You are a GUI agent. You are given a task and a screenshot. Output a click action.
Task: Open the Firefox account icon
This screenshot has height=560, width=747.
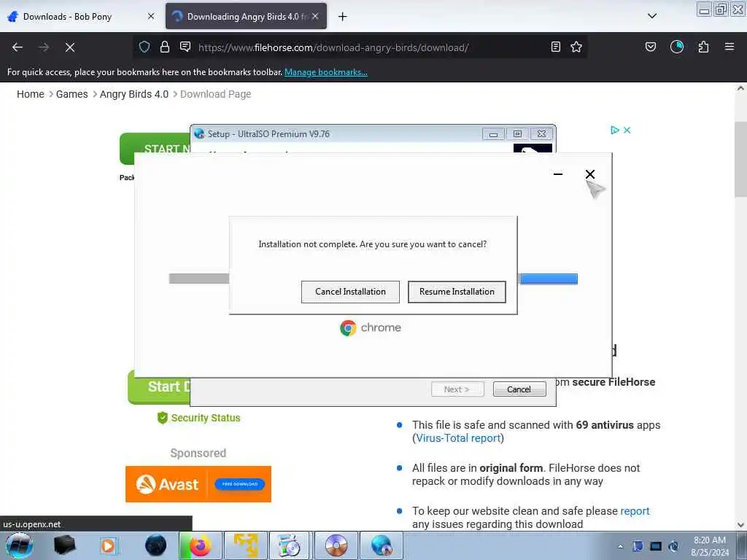[x=677, y=47]
